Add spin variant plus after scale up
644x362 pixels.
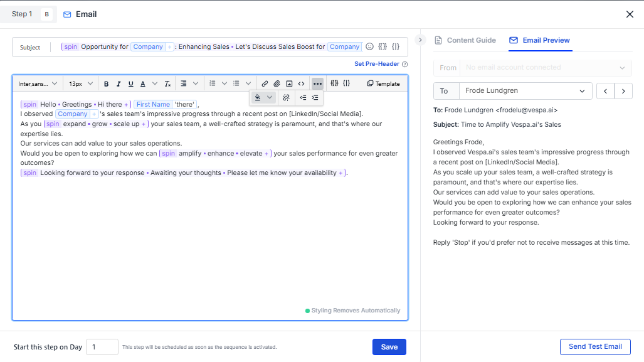pyautogui.click(x=144, y=124)
